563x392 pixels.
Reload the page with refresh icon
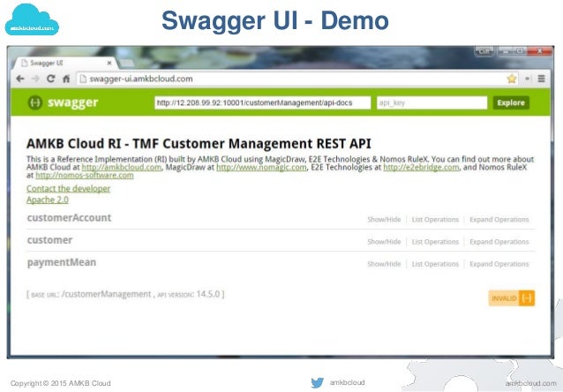click(x=50, y=79)
